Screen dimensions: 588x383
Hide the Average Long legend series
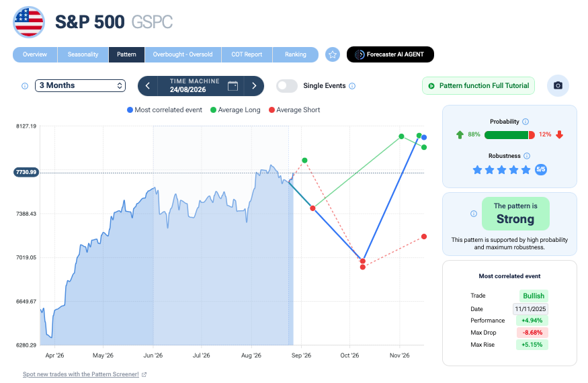235,110
